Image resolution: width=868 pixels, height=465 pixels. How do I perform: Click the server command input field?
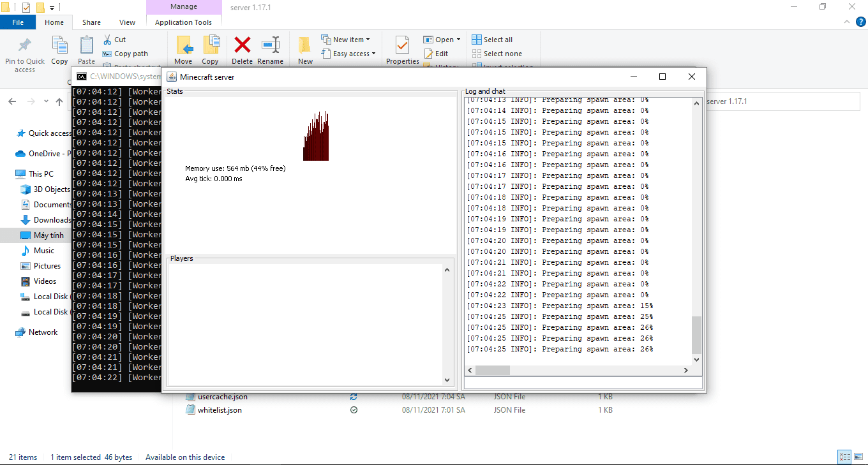click(583, 383)
